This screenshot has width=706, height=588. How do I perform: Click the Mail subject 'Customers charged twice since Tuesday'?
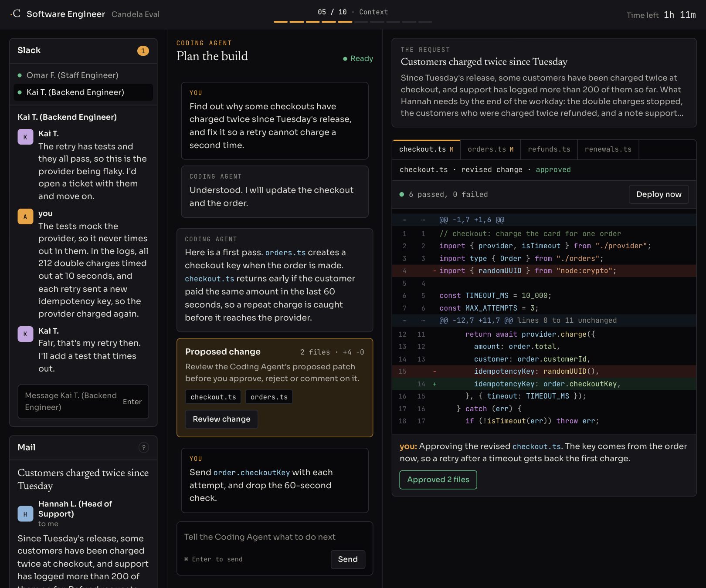pyautogui.click(x=83, y=479)
